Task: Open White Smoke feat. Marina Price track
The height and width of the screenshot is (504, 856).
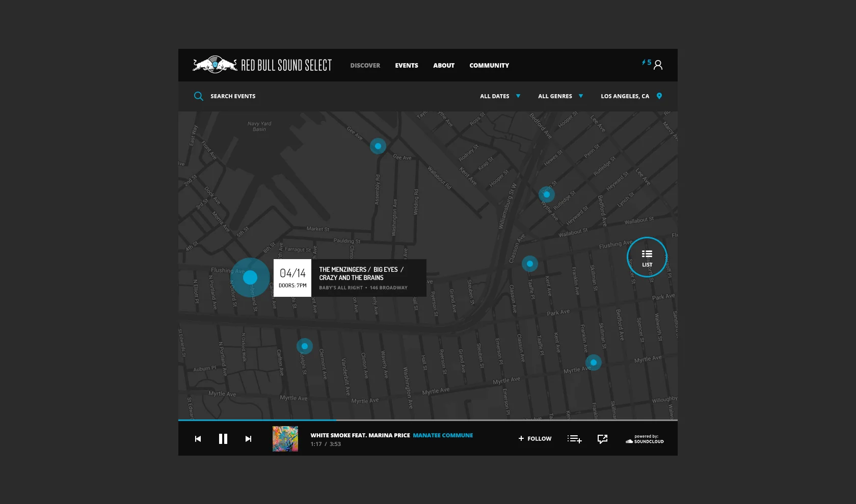Action: tap(360, 435)
